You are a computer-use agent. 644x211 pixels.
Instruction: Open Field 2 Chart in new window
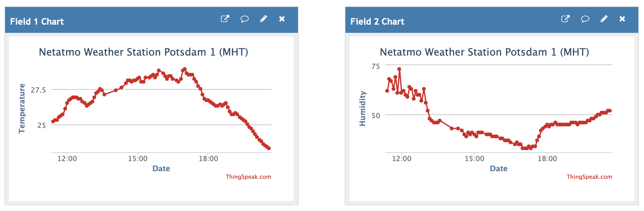tap(565, 19)
